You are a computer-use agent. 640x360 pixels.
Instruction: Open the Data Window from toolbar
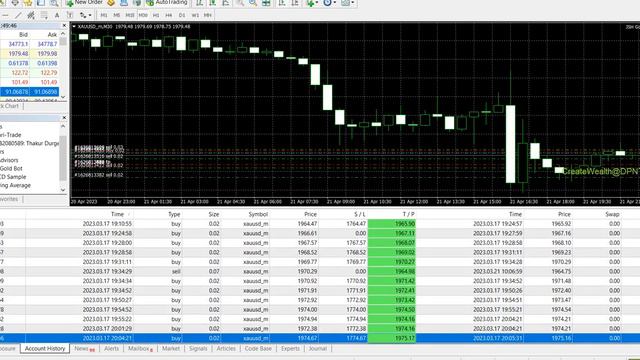tap(15, 3)
